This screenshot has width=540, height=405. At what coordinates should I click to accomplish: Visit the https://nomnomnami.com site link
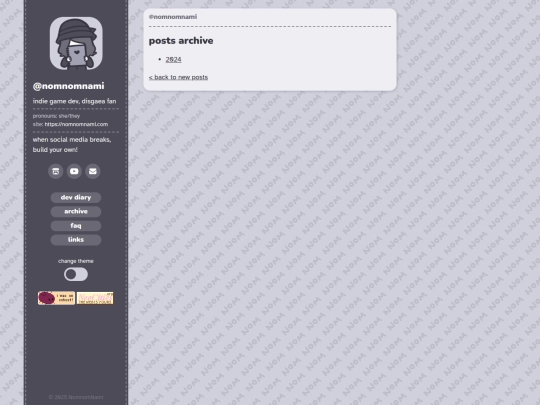tap(76, 124)
